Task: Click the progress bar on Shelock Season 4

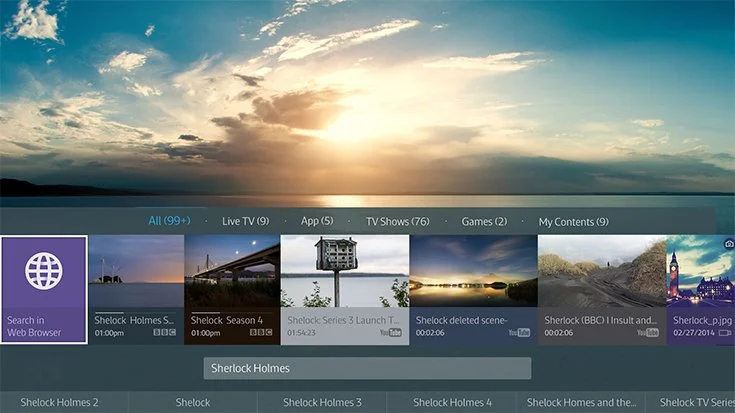Action: click(232, 313)
